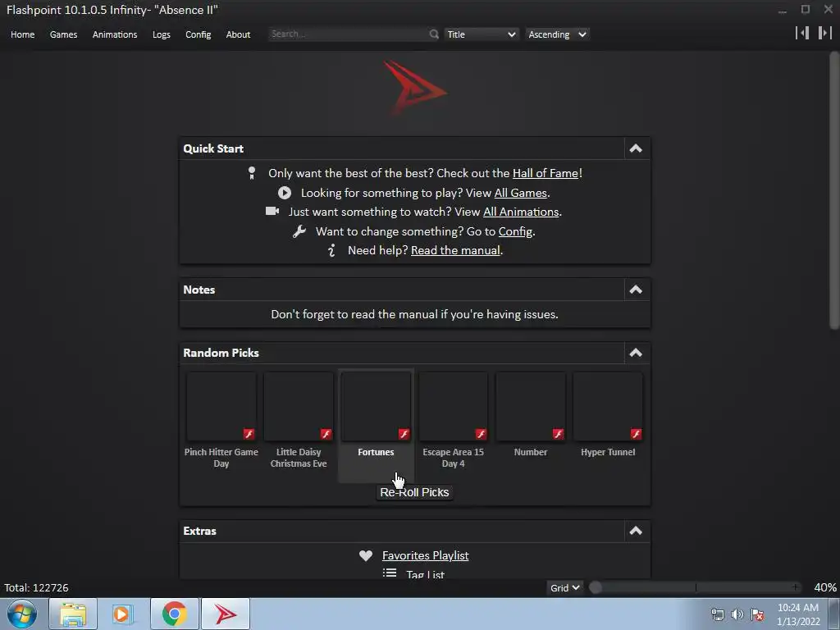The height and width of the screenshot is (630, 840).
Task: Open the Title sort-by dropdown
Action: click(x=481, y=34)
